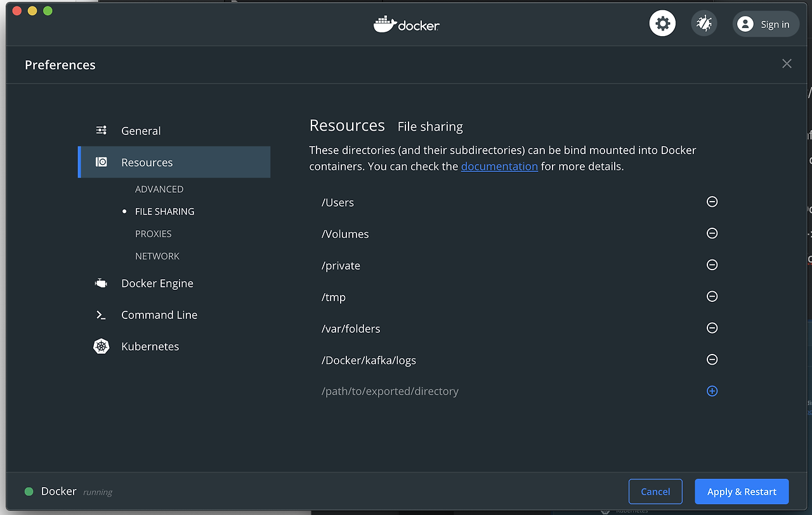The height and width of the screenshot is (515, 812).
Task: Click Apply & Restart
Action: pyautogui.click(x=742, y=492)
